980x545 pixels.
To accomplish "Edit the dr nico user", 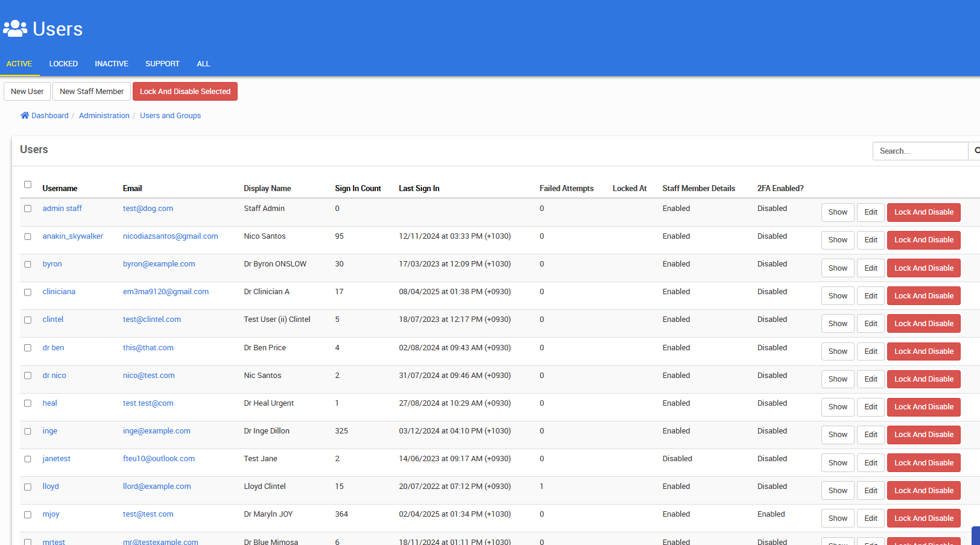I will pyautogui.click(x=871, y=379).
